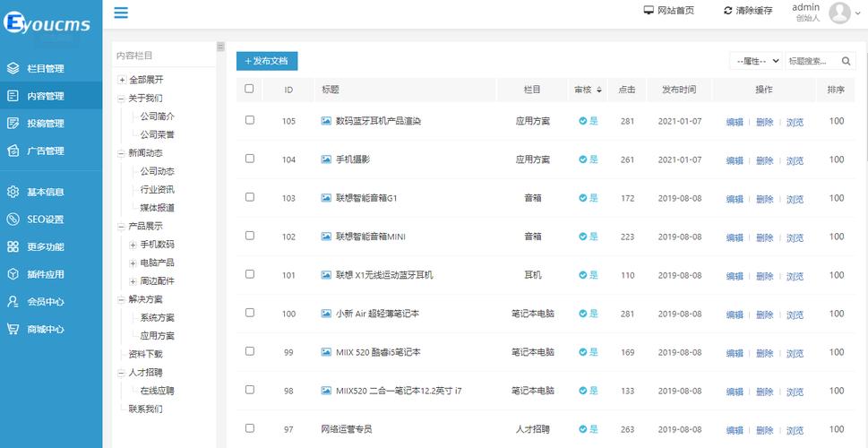868x448 pixels.
Task: Sort by the 审核 column header
Action: click(x=588, y=90)
